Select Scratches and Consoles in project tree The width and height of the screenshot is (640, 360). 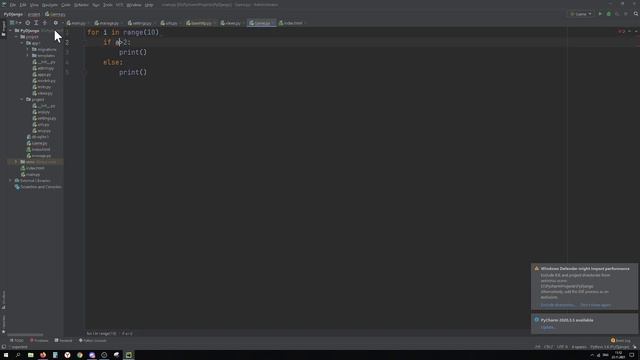tap(38, 187)
